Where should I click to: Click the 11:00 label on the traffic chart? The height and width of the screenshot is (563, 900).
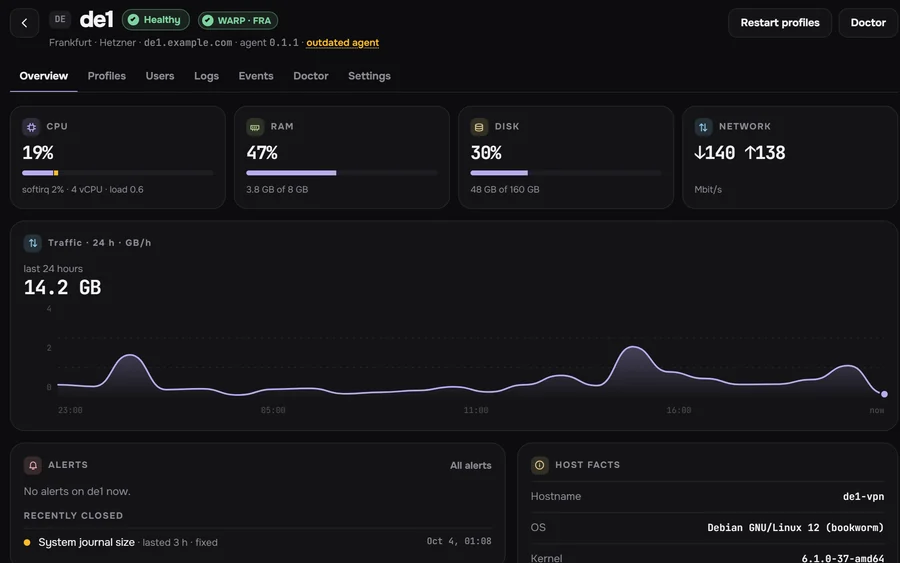point(476,410)
